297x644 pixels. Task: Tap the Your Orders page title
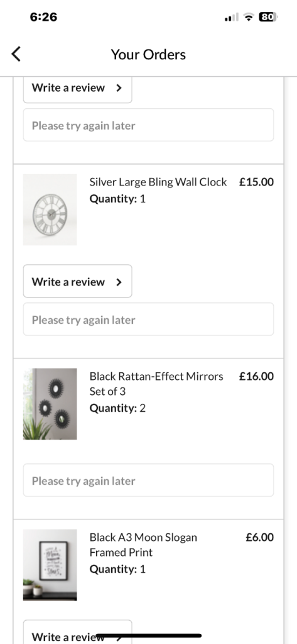pos(148,54)
